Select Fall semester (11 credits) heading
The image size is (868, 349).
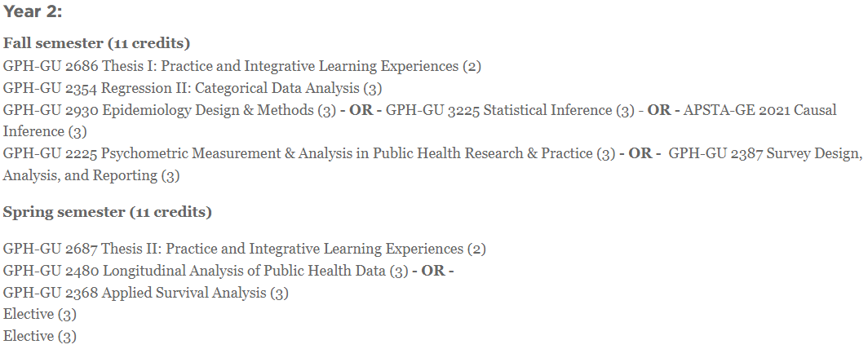96,43
